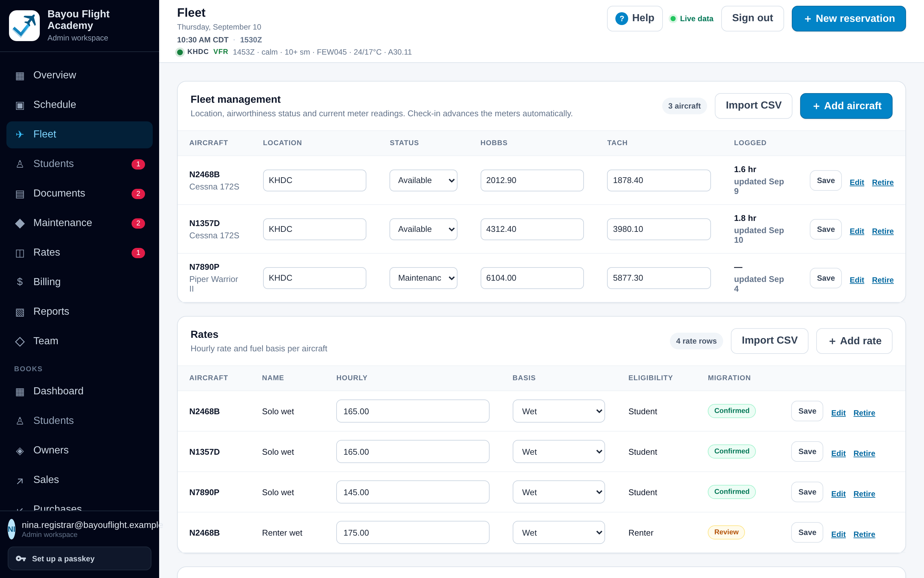Click the passkey key icon
The image size is (924, 578).
click(x=21, y=559)
